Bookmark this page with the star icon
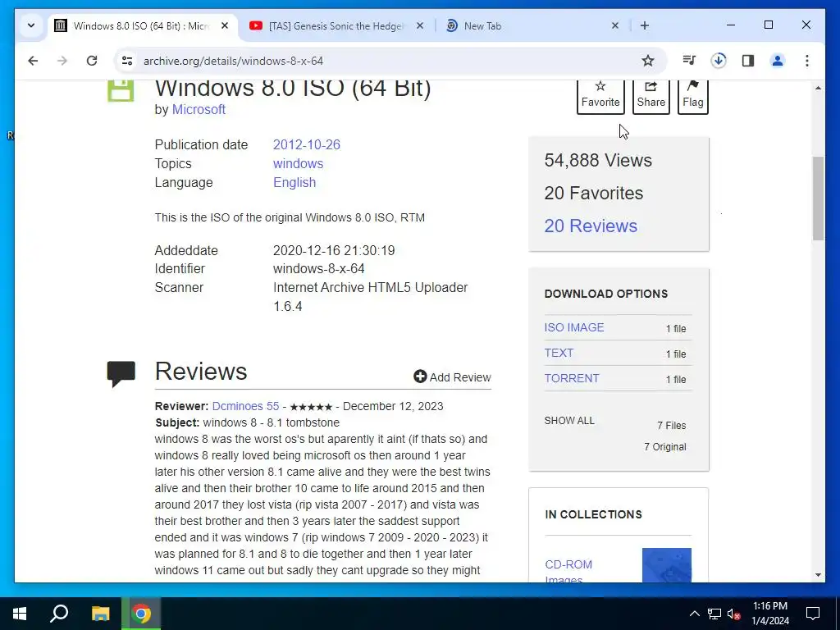Viewport: 840px width, 630px height. tap(648, 61)
